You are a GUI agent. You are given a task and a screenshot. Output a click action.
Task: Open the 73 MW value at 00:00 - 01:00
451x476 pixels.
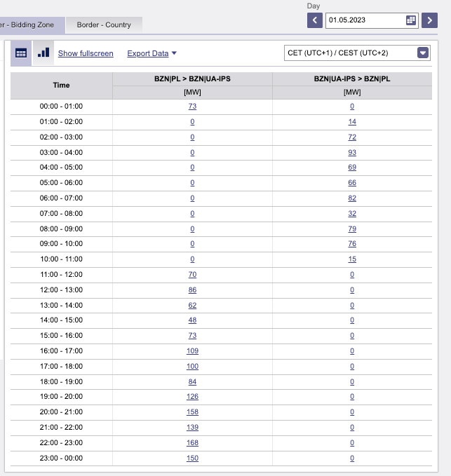[x=192, y=107]
